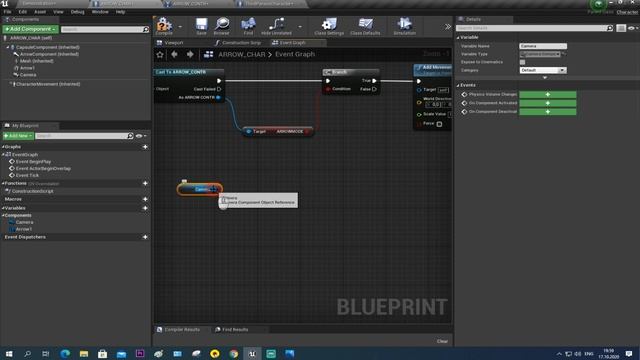Toggle the My Blueprint view options eye

point(141,136)
